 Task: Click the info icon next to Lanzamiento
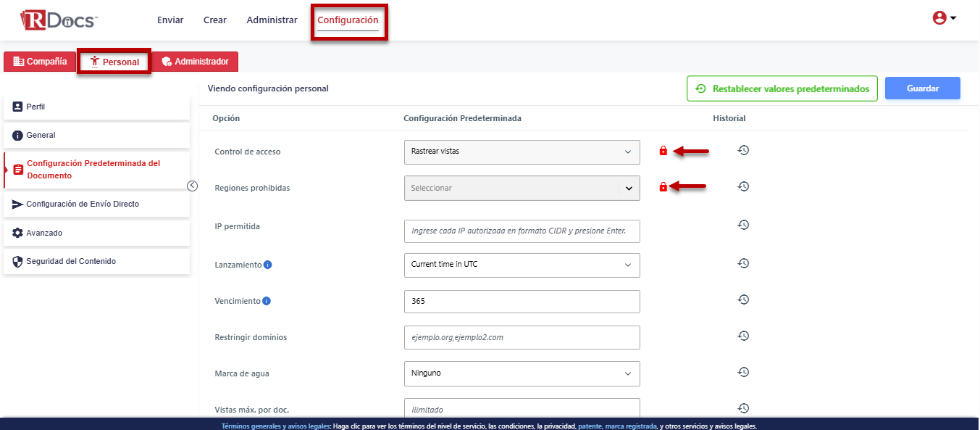[x=267, y=265]
